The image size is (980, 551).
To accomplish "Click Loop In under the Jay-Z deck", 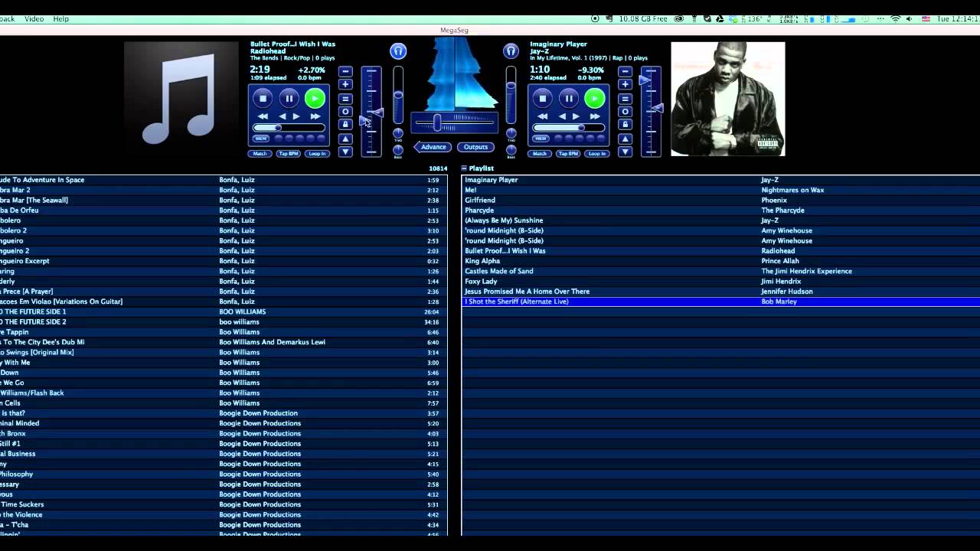I will click(x=597, y=154).
